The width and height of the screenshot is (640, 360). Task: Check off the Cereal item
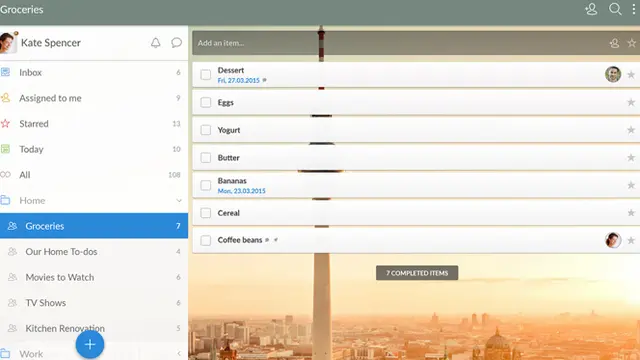click(206, 213)
